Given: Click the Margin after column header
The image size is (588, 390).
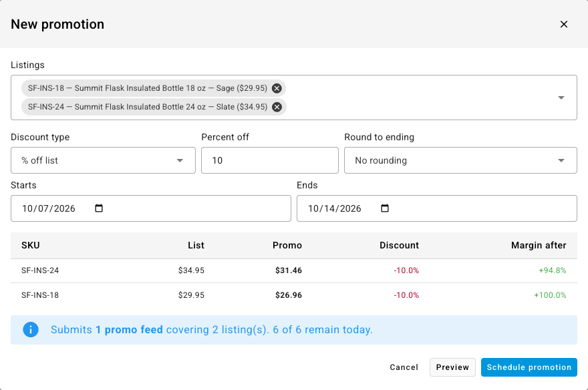Looking at the screenshot, I should click(539, 245).
